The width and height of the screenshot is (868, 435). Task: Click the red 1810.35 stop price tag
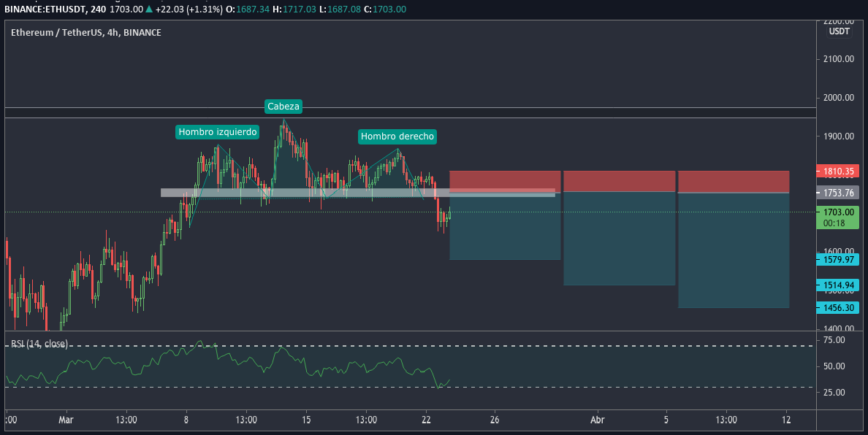coord(838,172)
